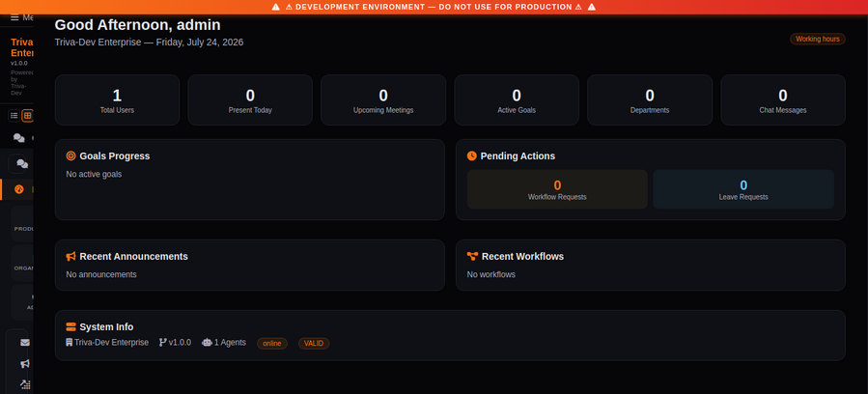
Task: Click the 'No announcements' text
Action: coord(101,274)
